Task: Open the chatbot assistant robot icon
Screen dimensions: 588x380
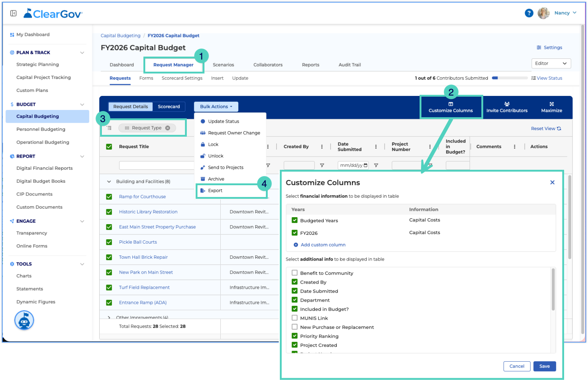Action: [24, 320]
